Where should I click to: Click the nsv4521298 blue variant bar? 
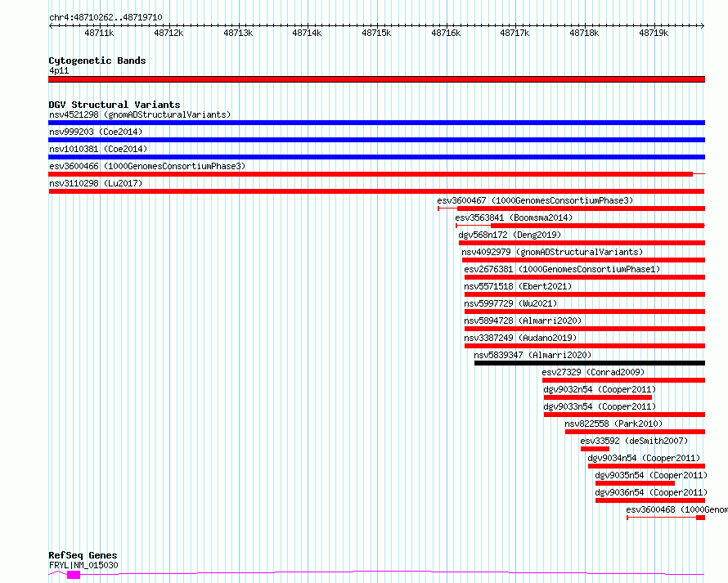(x=376, y=123)
